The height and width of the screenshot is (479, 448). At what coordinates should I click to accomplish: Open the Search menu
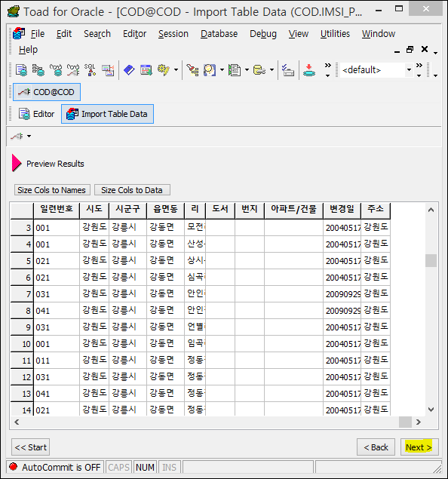(97, 34)
